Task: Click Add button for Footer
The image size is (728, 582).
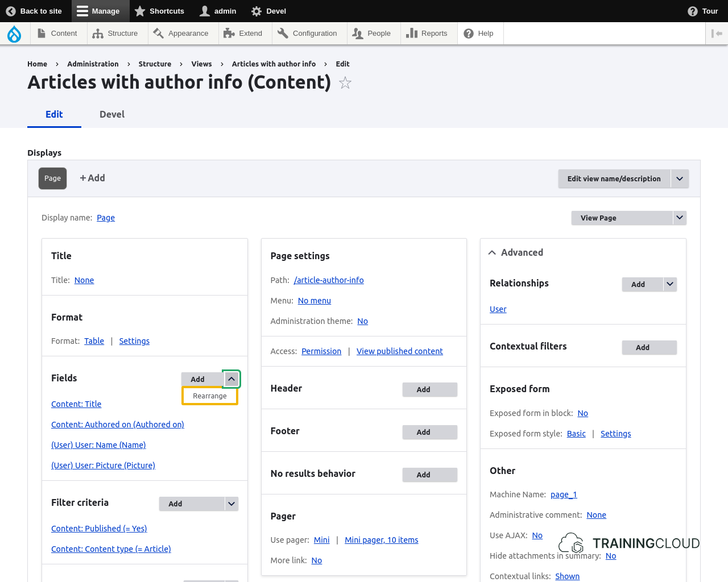Action: coord(430,432)
